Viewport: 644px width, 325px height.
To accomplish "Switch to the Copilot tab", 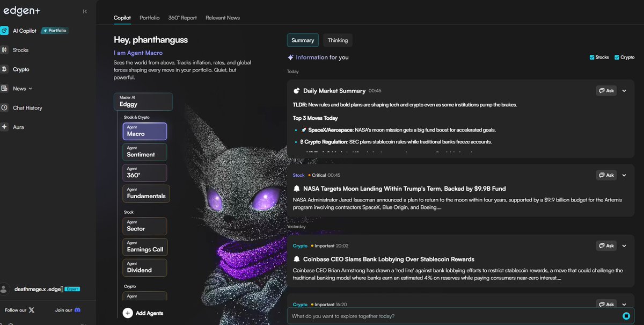I will (122, 18).
